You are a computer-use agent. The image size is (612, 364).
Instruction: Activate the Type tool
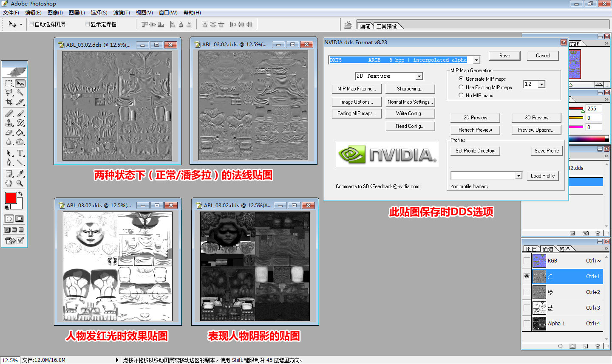[x=20, y=153]
